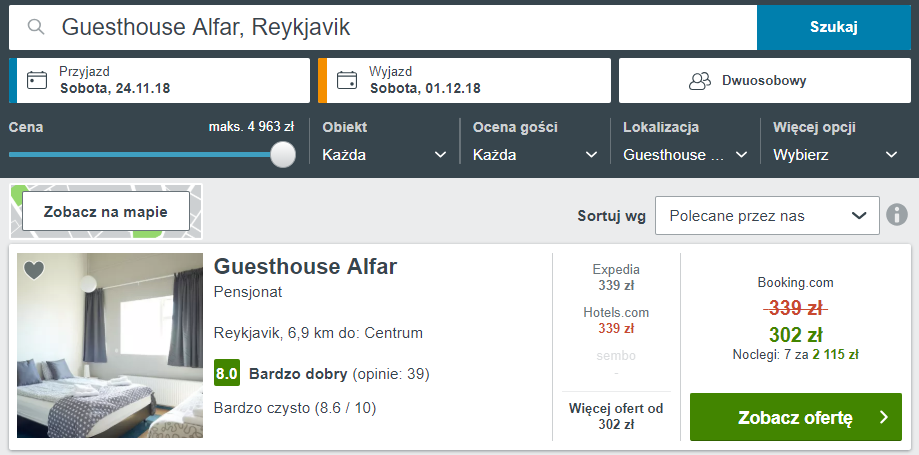Click the sorting info icon

point(897,215)
